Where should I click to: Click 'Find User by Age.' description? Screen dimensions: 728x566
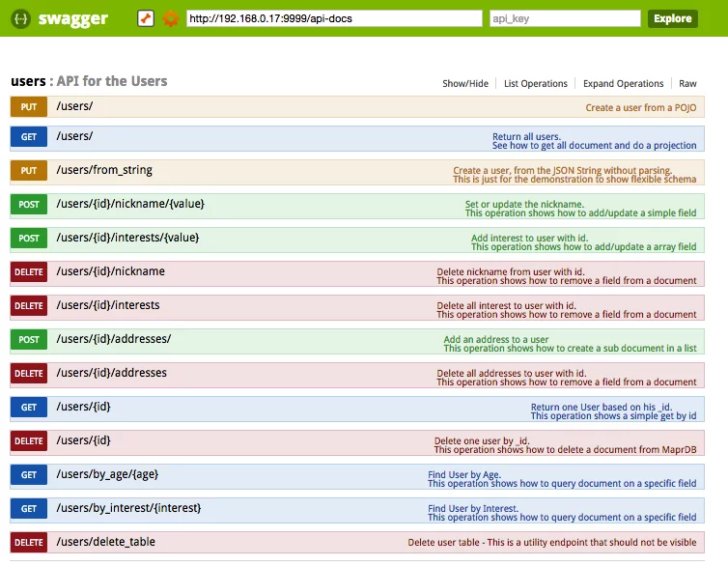(464, 475)
